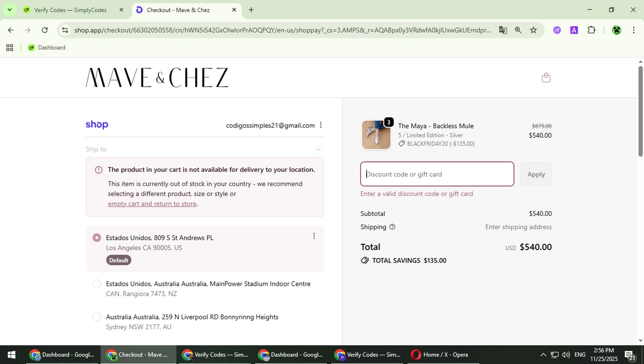This screenshot has height=364, width=644.
Task: Click the total amount $540.00
Action: pos(535,247)
